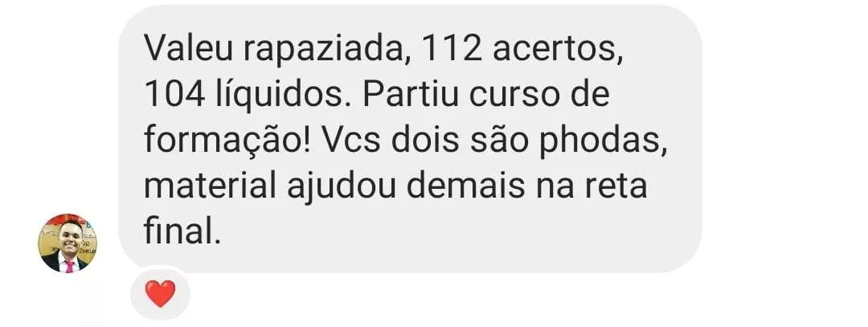Click the word "material" in the message
868x327 pixels.
point(211,186)
